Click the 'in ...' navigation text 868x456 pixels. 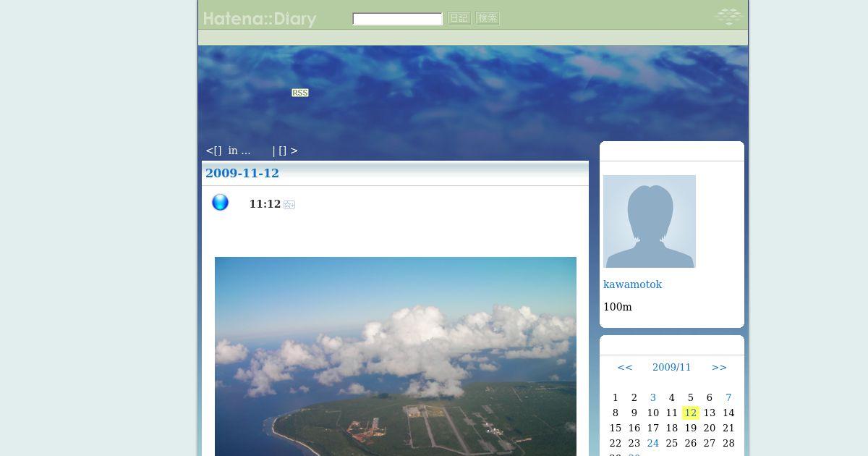(239, 151)
